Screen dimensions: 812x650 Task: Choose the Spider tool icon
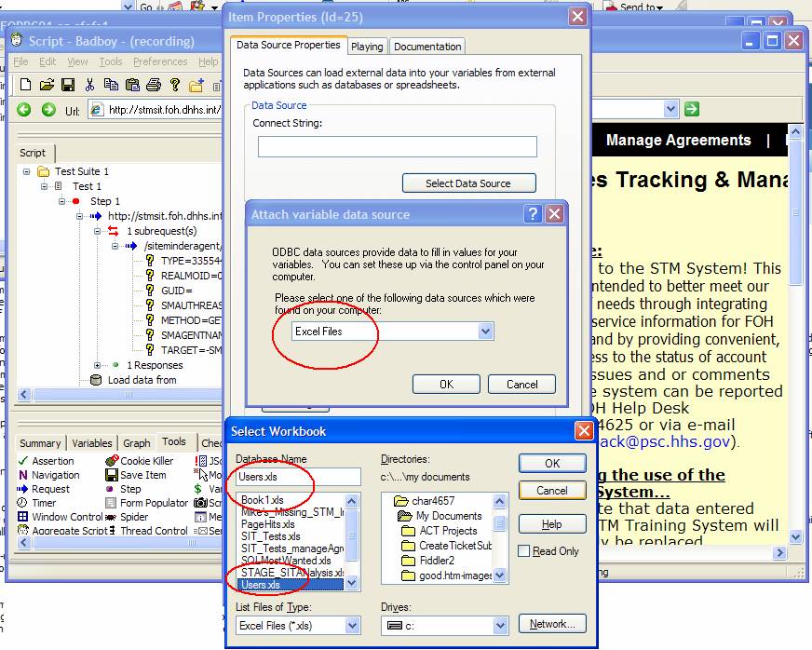[111, 517]
